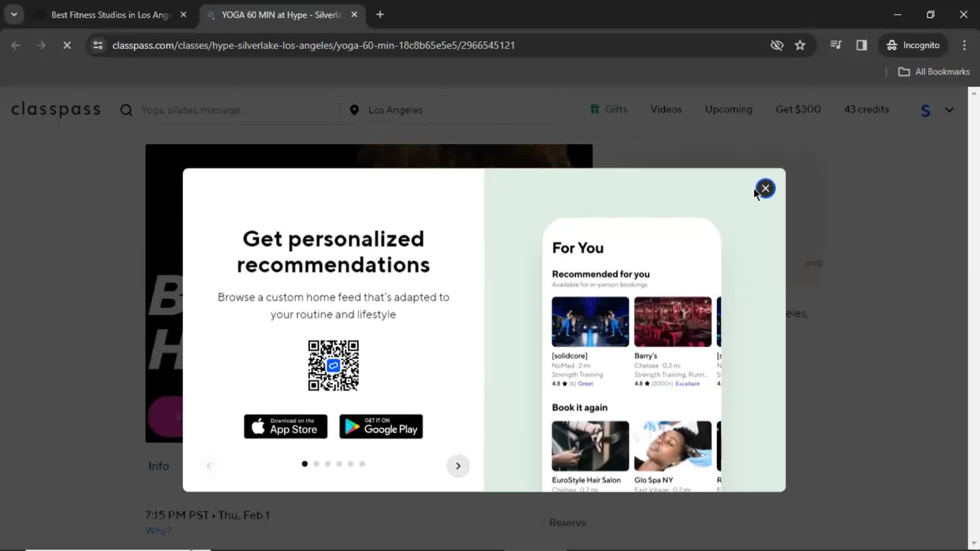Screen dimensions: 980x551
Task: Click the search magnifier icon
Action: tap(126, 110)
